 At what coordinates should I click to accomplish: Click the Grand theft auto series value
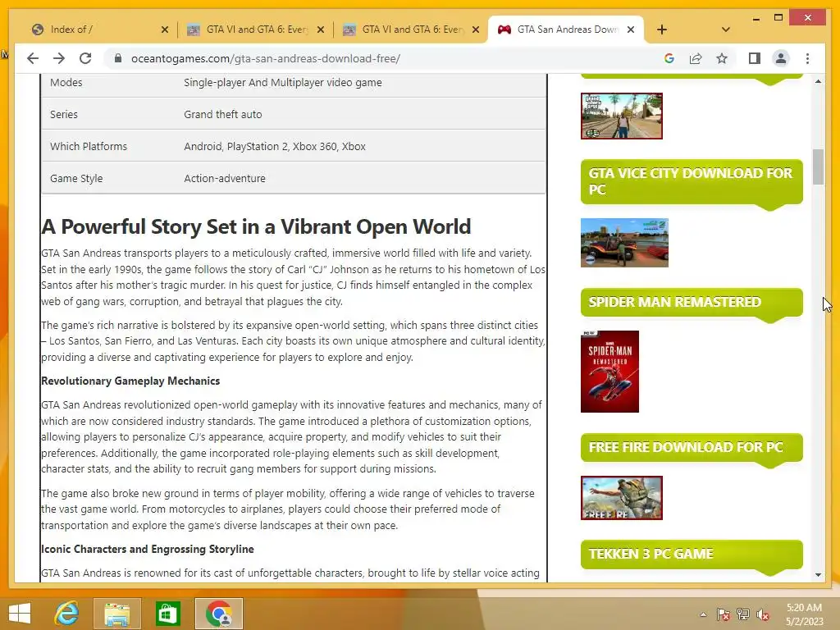223,114
